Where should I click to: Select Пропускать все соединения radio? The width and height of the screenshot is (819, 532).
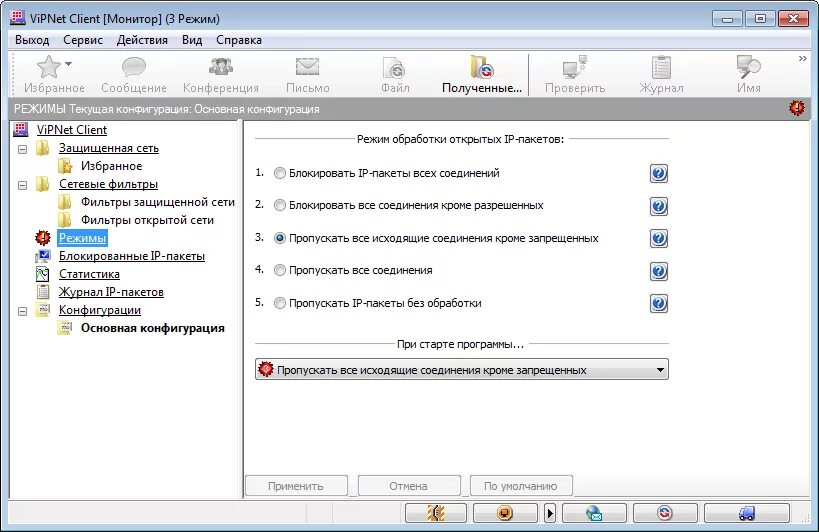click(280, 270)
